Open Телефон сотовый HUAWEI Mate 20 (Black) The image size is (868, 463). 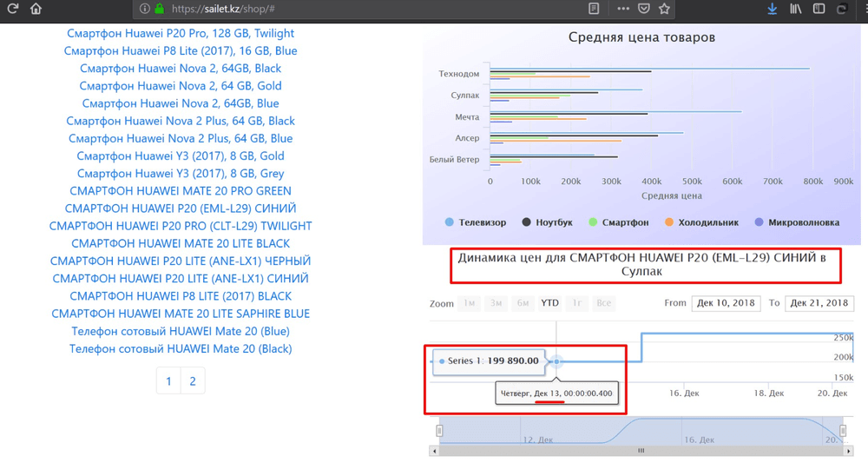(x=181, y=349)
